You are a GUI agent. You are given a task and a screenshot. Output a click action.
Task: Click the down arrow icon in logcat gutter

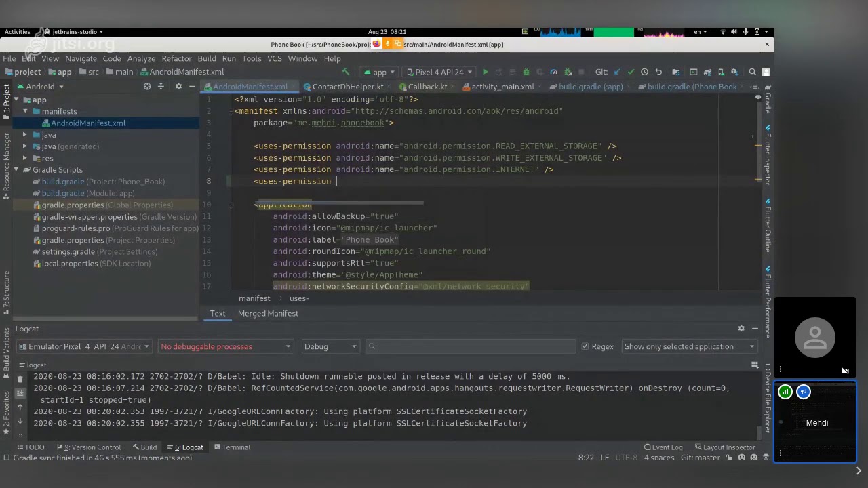[x=20, y=421]
